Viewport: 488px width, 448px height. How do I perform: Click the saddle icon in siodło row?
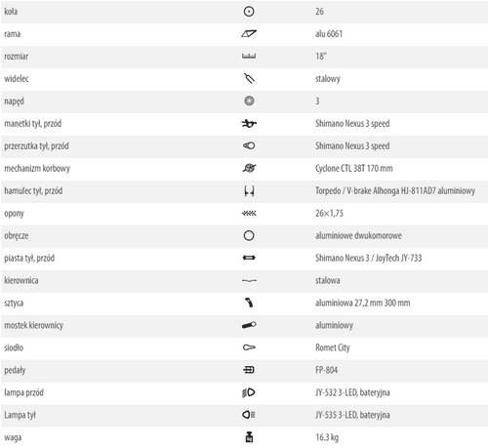tap(249, 347)
